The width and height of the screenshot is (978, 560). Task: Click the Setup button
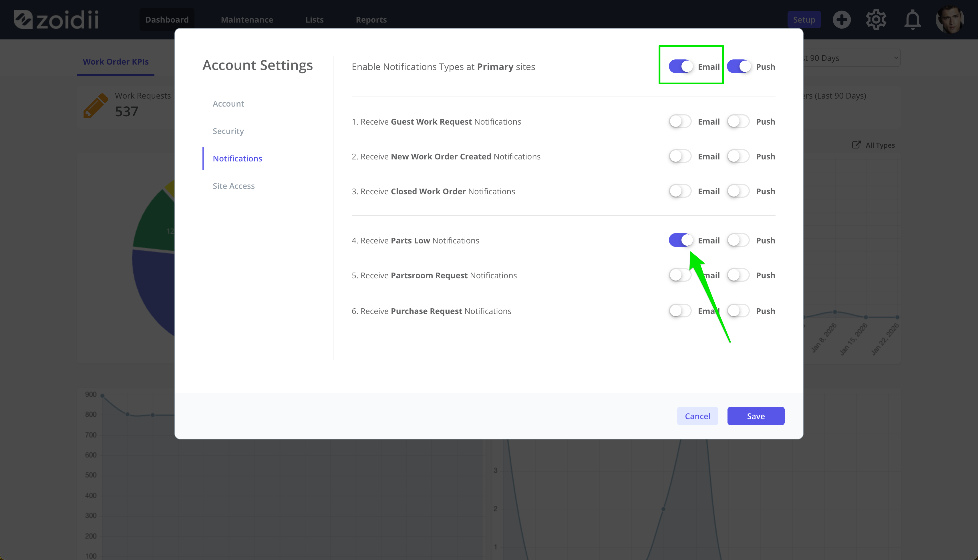pos(804,20)
